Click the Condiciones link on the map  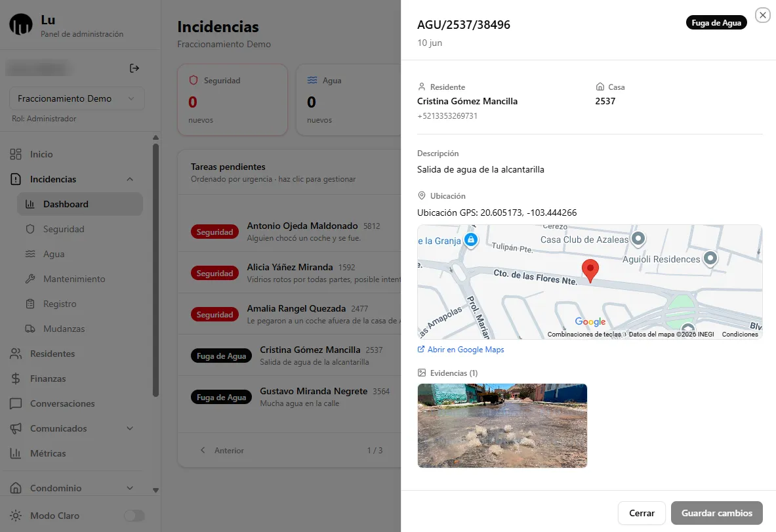740,334
